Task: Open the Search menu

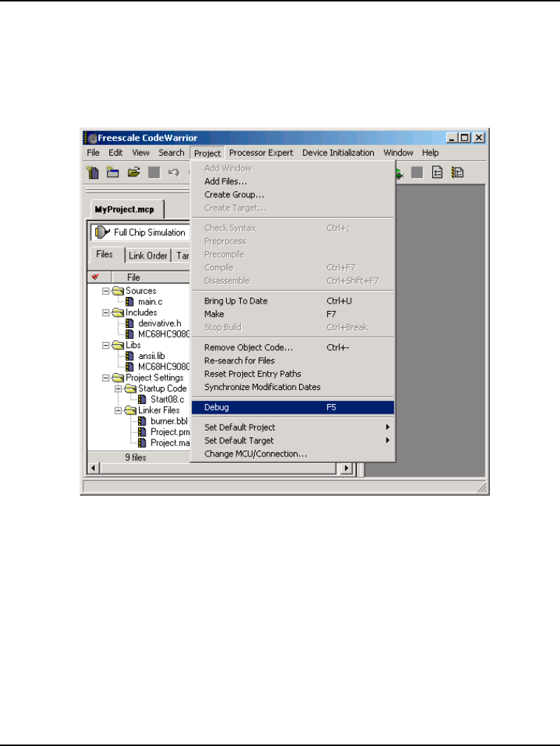Action: pos(171,153)
